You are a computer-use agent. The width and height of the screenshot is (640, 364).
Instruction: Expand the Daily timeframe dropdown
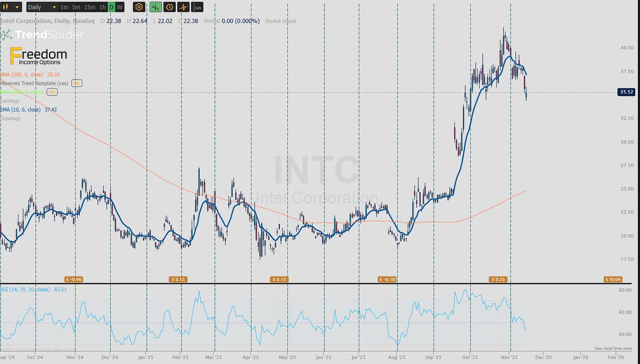click(x=42, y=7)
